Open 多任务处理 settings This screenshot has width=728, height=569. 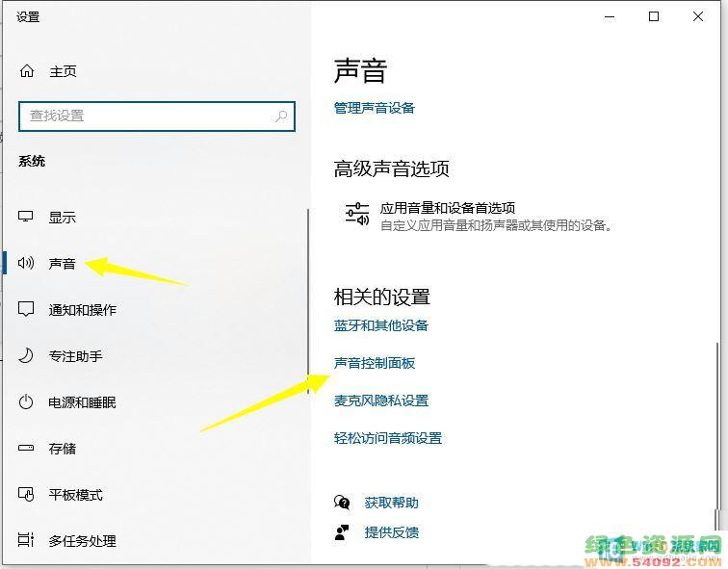tap(82, 541)
